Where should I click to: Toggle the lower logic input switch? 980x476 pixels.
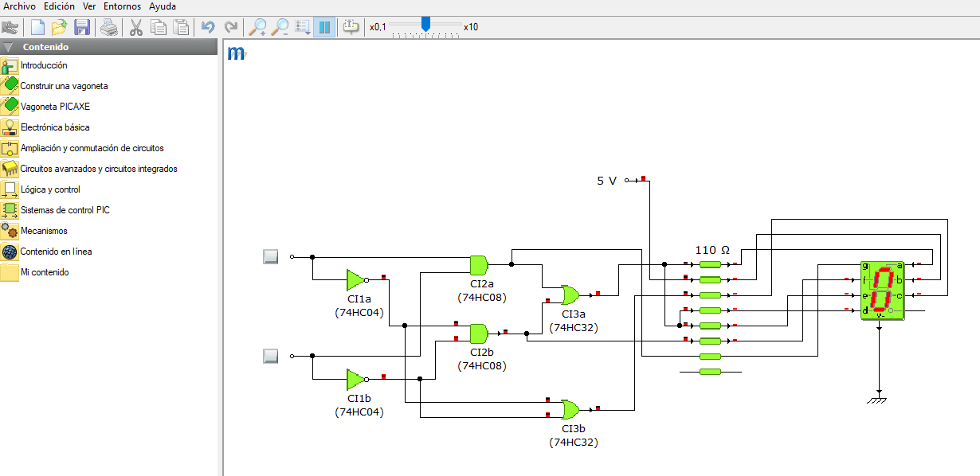tap(271, 356)
